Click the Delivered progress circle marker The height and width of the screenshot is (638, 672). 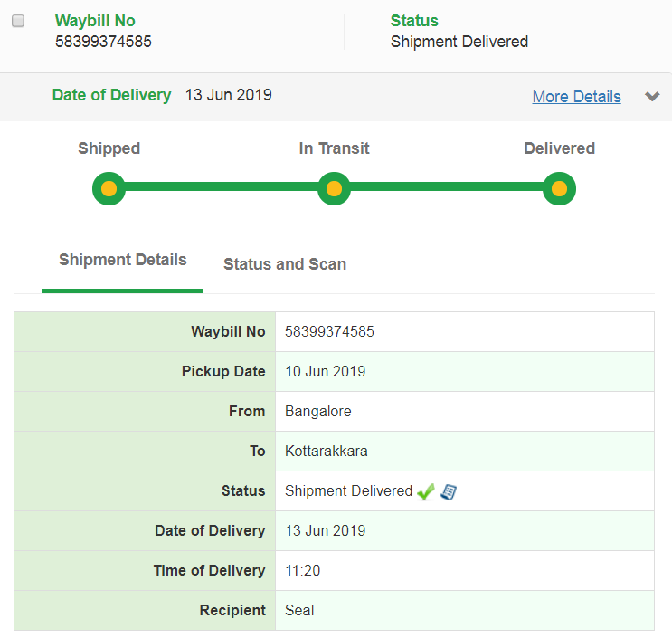[559, 189]
